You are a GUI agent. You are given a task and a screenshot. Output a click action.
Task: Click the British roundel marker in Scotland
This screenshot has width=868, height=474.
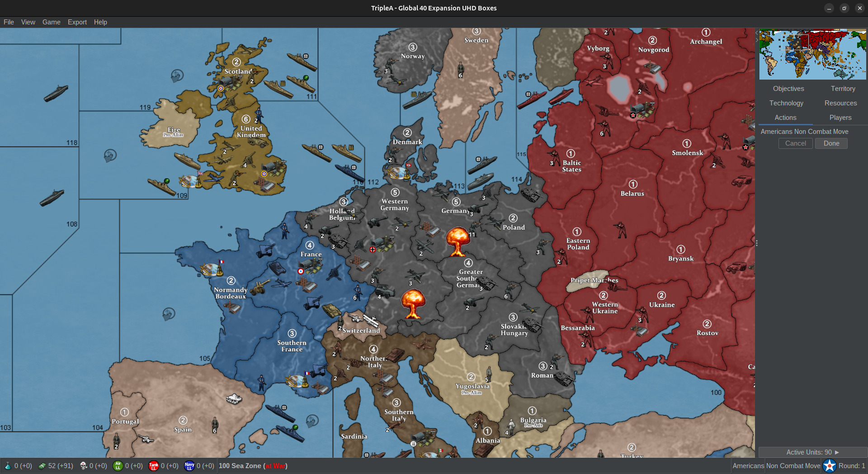click(x=221, y=88)
